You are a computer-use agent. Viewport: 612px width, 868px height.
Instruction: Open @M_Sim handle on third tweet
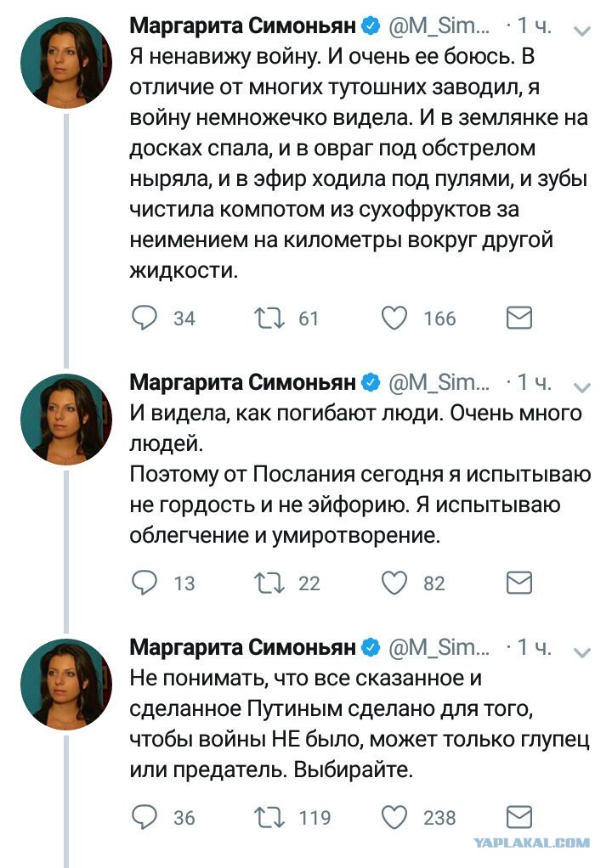click(439, 647)
